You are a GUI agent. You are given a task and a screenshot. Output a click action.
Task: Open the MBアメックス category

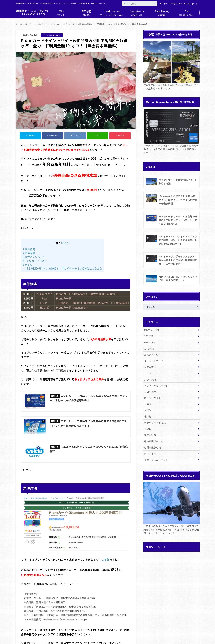click(x=171, y=330)
